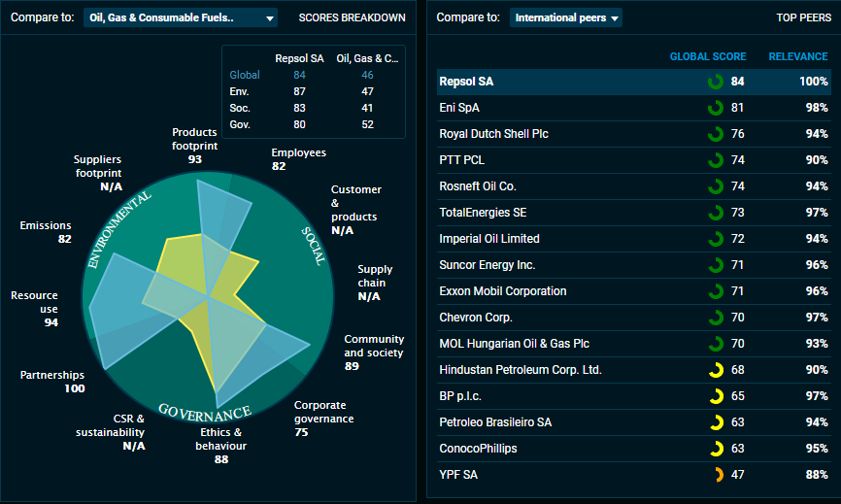The width and height of the screenshot is (841, 504).
Task: Sort peers by the Relevance column header
Action: point(798,56)
